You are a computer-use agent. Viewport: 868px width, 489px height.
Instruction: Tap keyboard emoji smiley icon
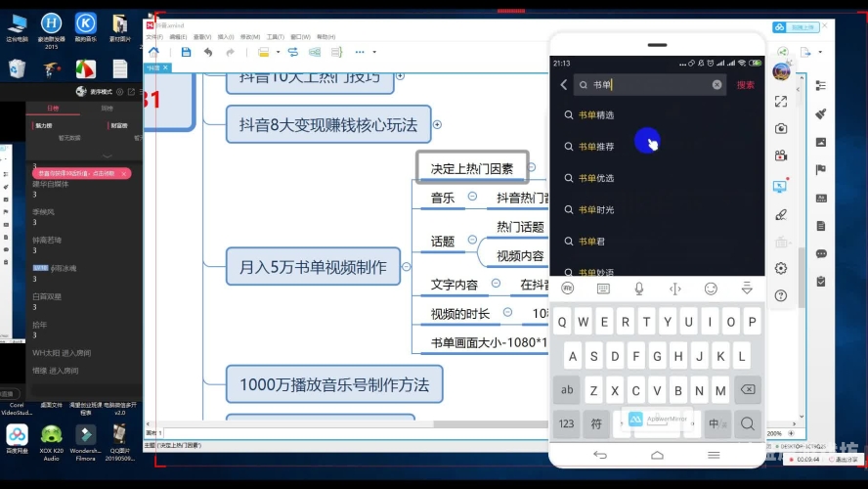click(711, 289)
